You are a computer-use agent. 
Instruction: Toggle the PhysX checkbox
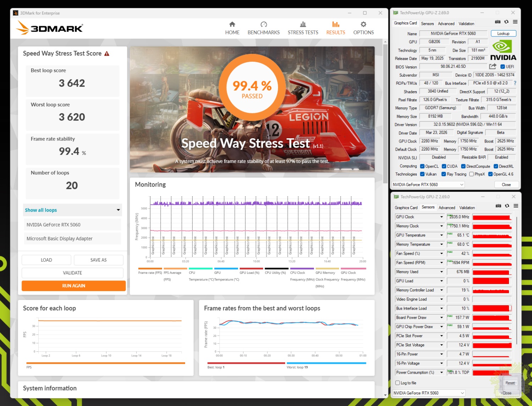471,174
